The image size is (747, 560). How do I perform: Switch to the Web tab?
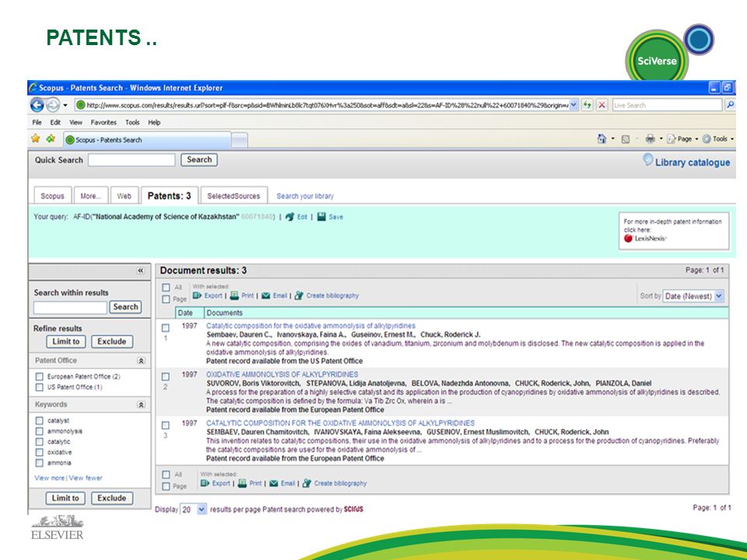click(124, 196)
